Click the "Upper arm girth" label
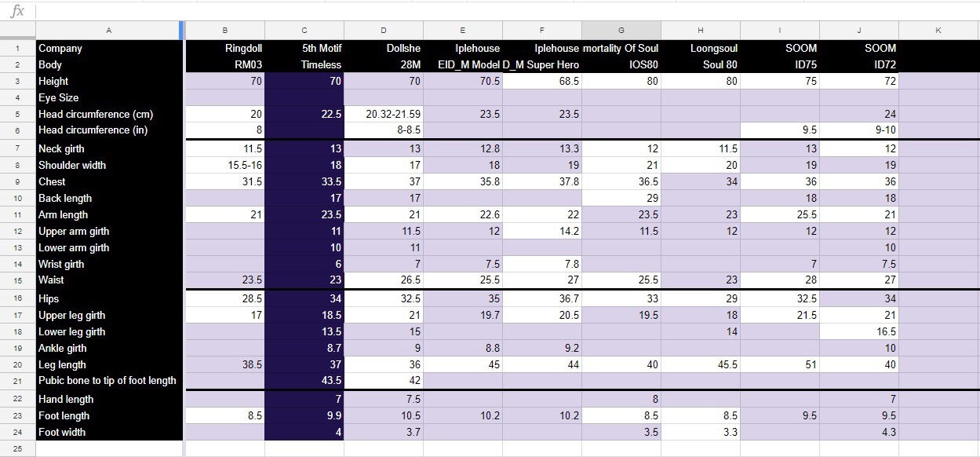 (x=109, y=231)
